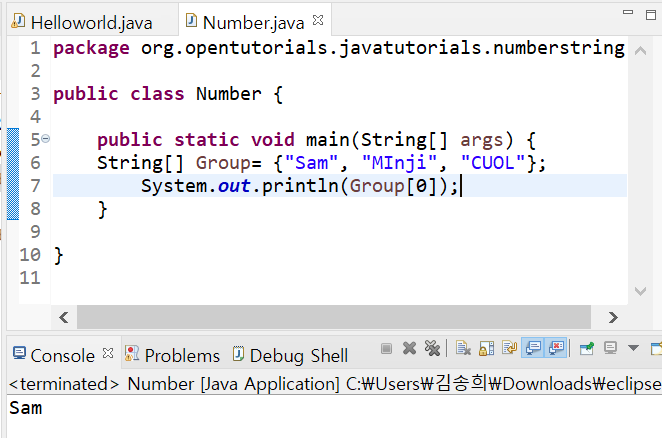Close the Number.java tab

pos(318,20)
